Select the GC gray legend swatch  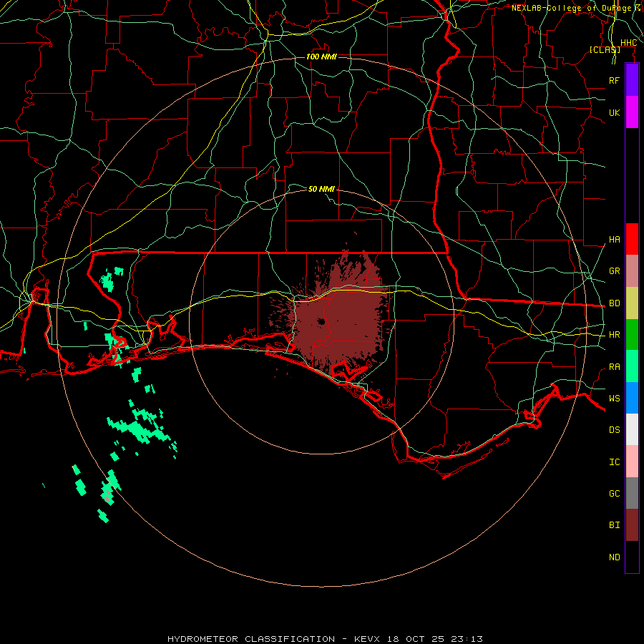pyautogui.click(x=632, y=493)
